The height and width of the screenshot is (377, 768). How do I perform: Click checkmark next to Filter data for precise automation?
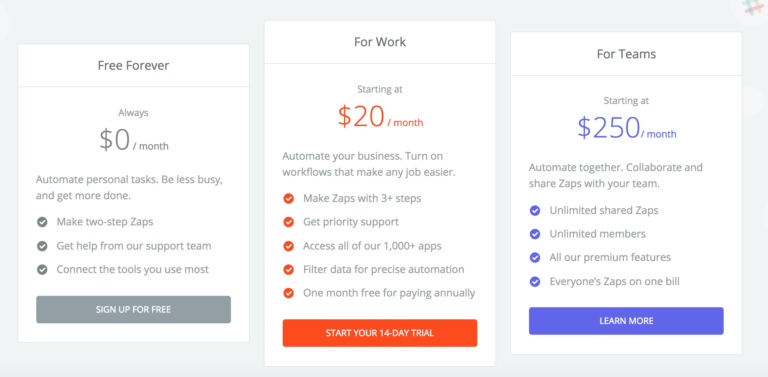point(288,270)
